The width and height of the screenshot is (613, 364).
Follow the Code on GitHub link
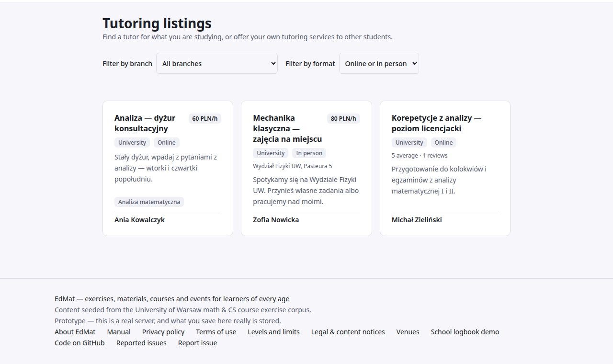(x=79, y=343)
